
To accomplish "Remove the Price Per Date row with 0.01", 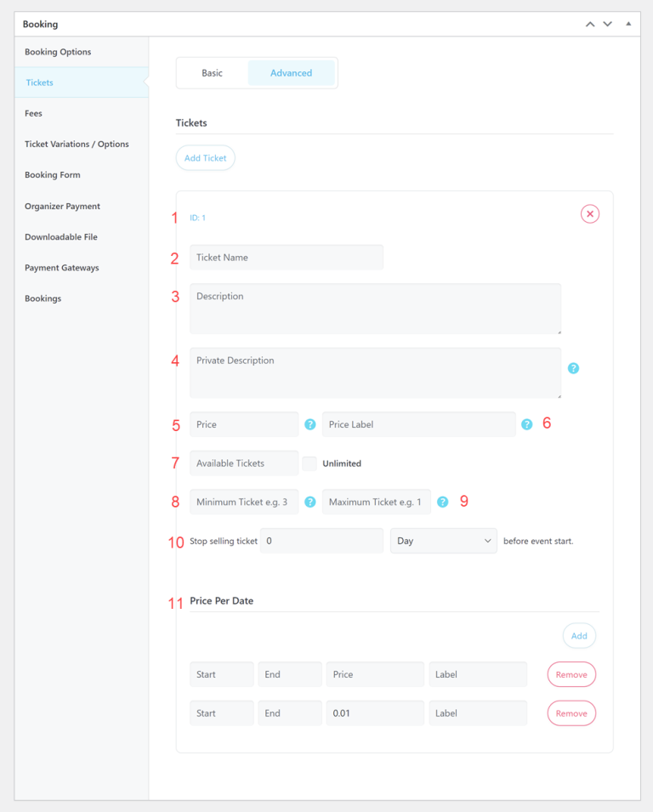I will tap(571, 713).
